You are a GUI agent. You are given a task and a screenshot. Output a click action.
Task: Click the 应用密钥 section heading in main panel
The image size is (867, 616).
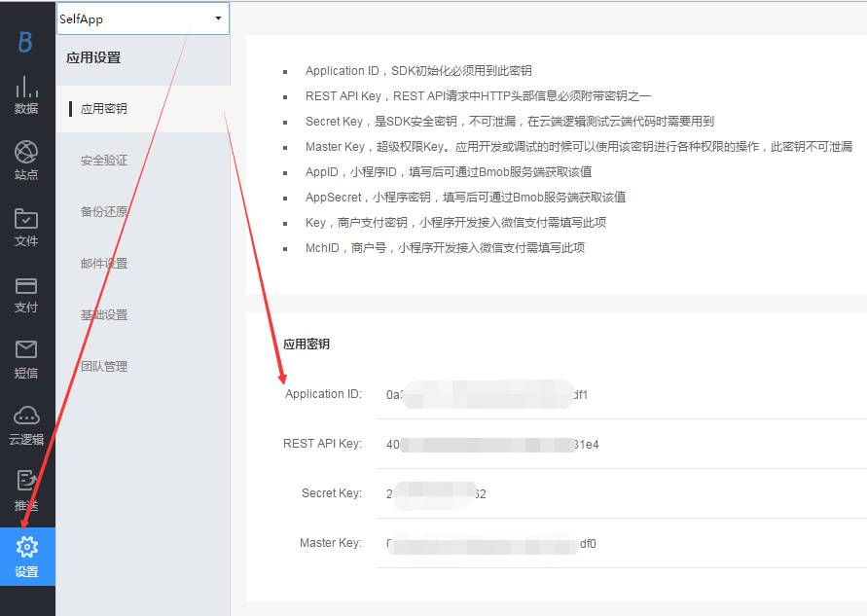pos(307,344)
